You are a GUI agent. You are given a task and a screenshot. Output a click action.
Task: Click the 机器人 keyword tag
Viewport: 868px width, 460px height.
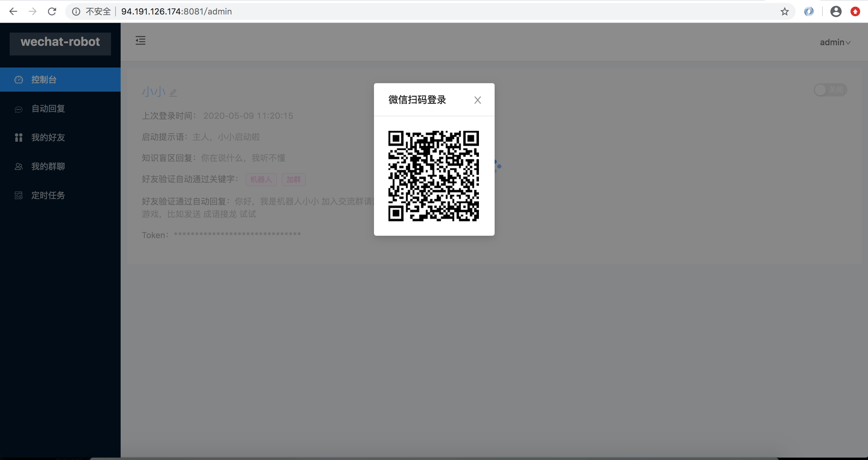point(261,179)
